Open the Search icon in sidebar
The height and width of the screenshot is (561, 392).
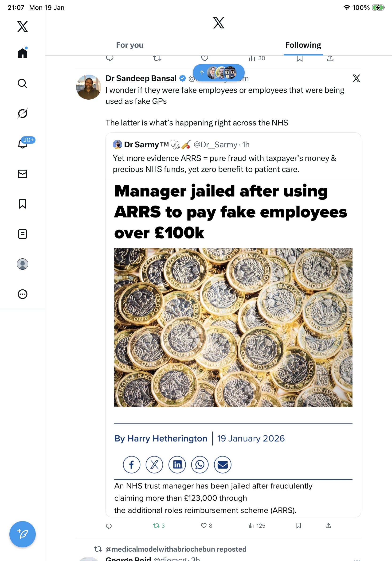pyautogui.click(x=23, y=84)
